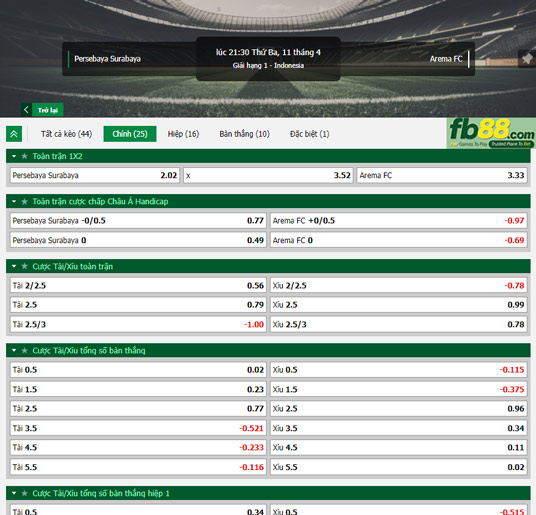Select total goals Tài 1.5 at 0.23
The height and width of the screenshot is (515, 536).
[138, 389]
